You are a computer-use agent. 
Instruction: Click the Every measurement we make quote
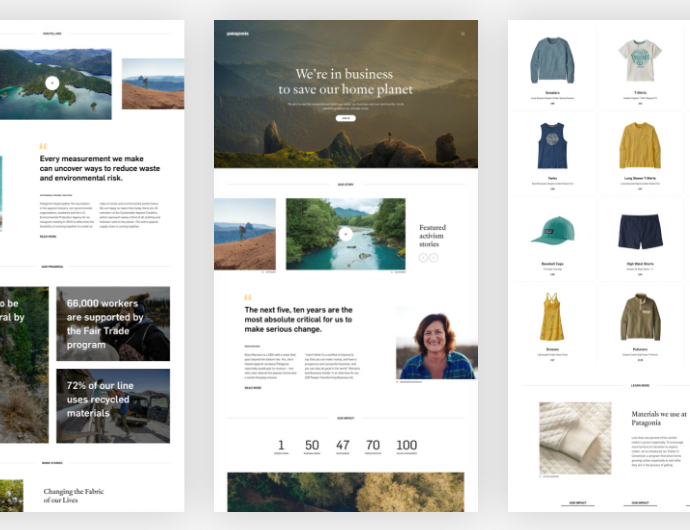[100, 168]
